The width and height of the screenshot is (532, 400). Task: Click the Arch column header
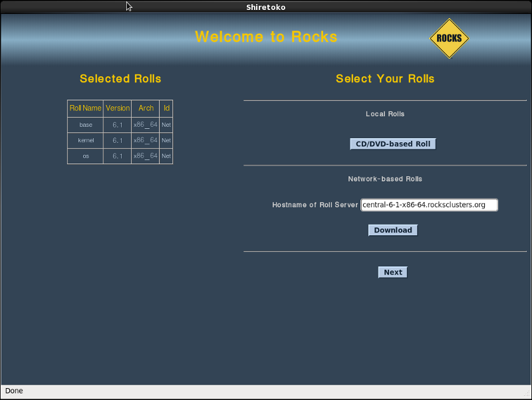pos(146,108)
